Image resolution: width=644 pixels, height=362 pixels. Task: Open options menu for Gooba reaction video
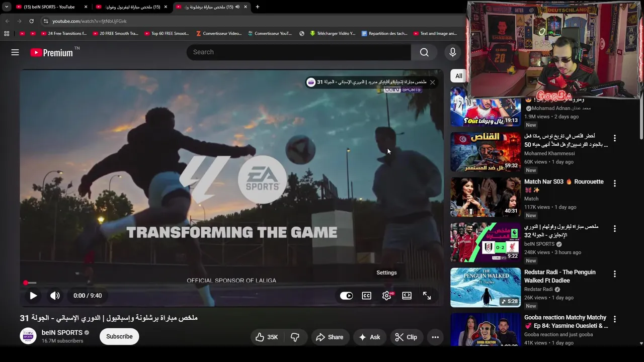(614, 319)
